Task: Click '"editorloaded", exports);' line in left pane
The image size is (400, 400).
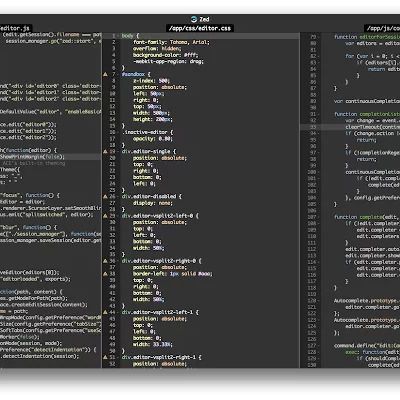Action: point(36,279)
